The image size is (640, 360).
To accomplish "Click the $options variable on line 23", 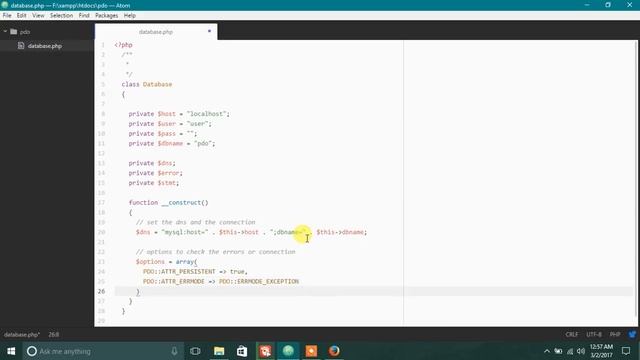I will coord(150,262).
